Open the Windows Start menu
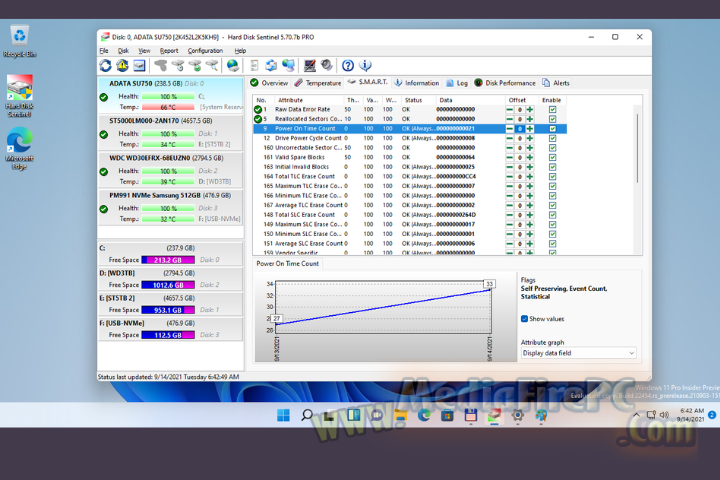 pos(283,415)
